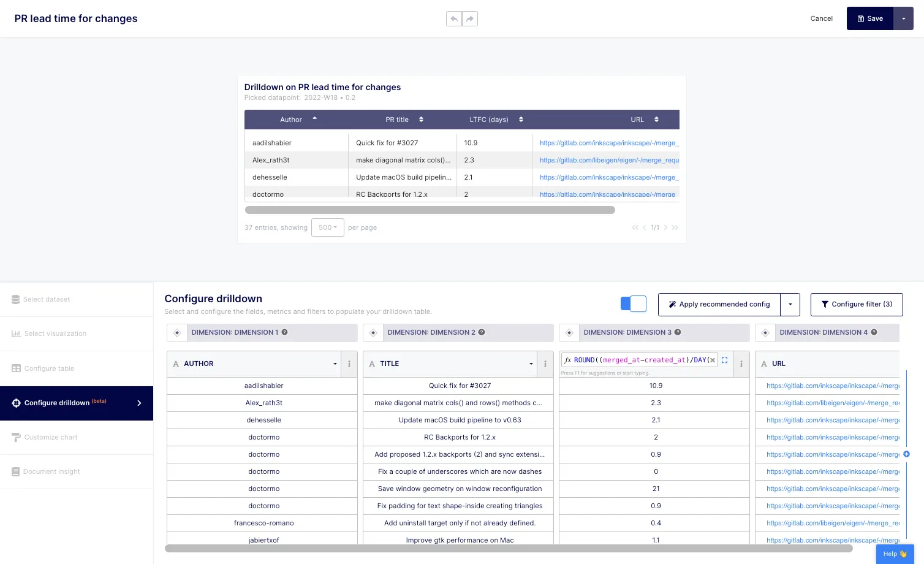This screenshot has width=924, height=564.
Task: Switch off the drilldown config toggle
Action: [x=634, y=303]
